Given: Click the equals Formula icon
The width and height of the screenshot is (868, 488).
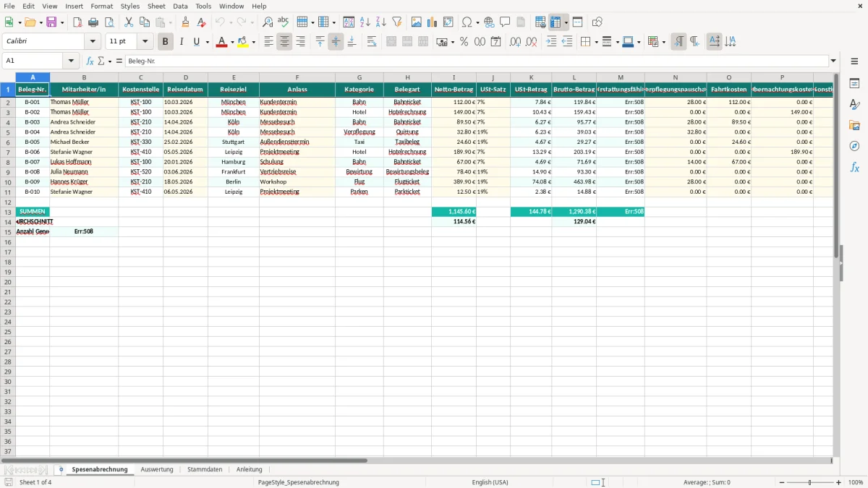Looking at the screenshot, I should pos(119,61).
